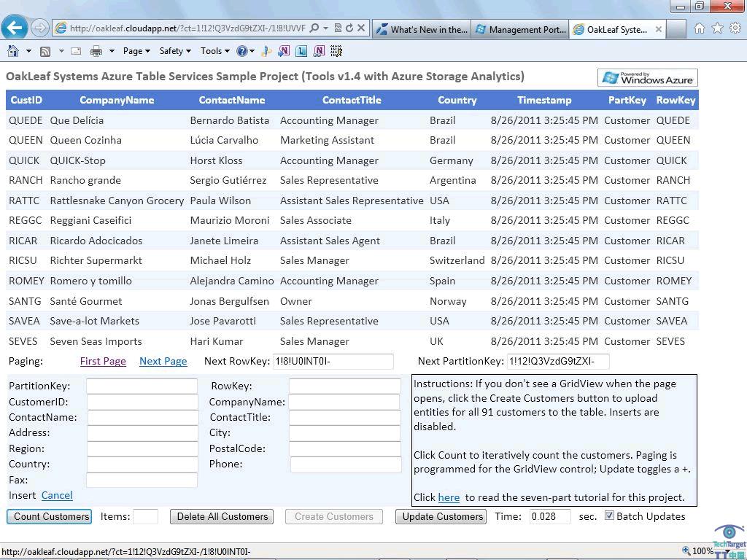Click into the CompanyName input field
This screenshot has width=747, height=560.
[344, 402]
